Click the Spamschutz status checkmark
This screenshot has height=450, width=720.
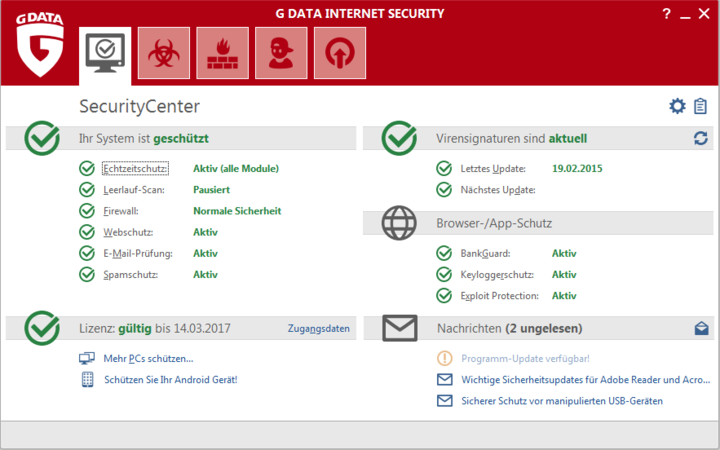[x=86, y=274]
